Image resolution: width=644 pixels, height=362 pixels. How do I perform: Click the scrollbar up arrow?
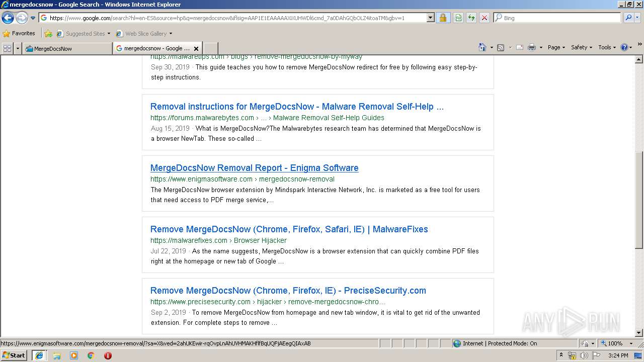(x=639, y=59)
